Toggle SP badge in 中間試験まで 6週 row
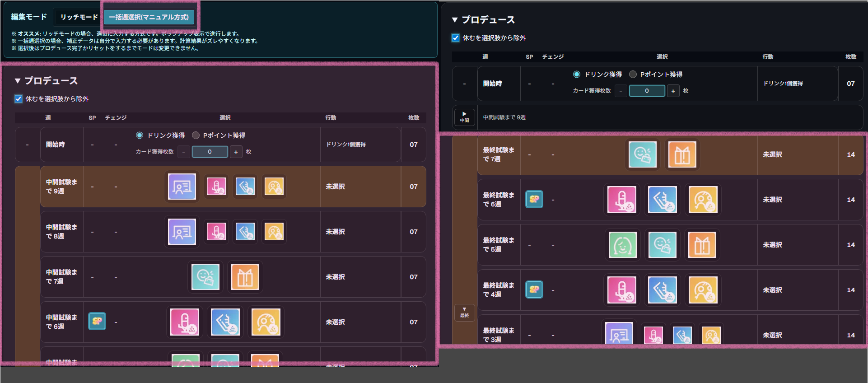The image size is (868, 383). click(97, 321)
